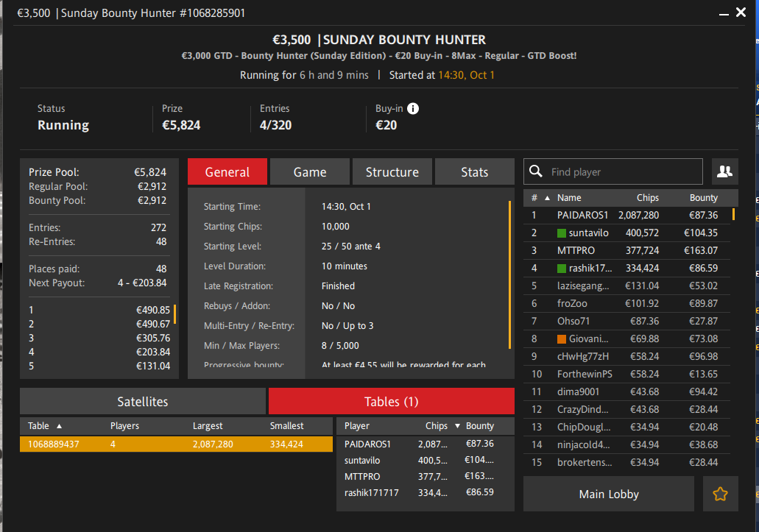
Task: Select player ninjacold4... in ranking
Action: (x=626, y=445)
